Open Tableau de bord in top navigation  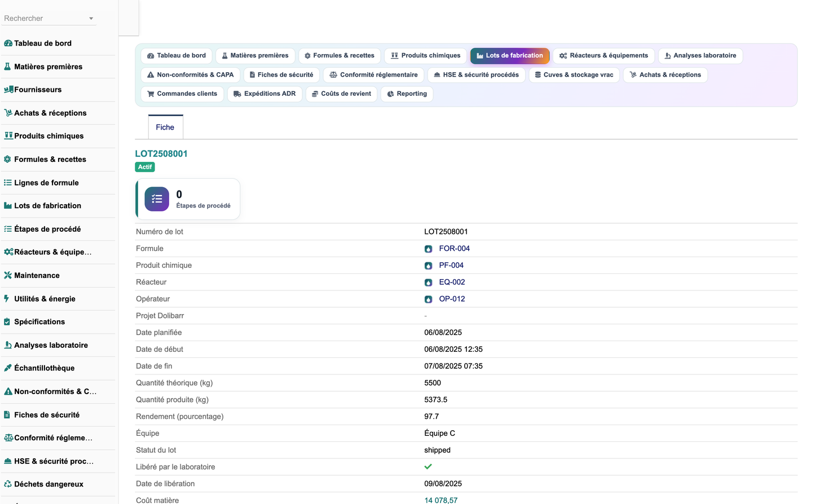click(177, 56)
